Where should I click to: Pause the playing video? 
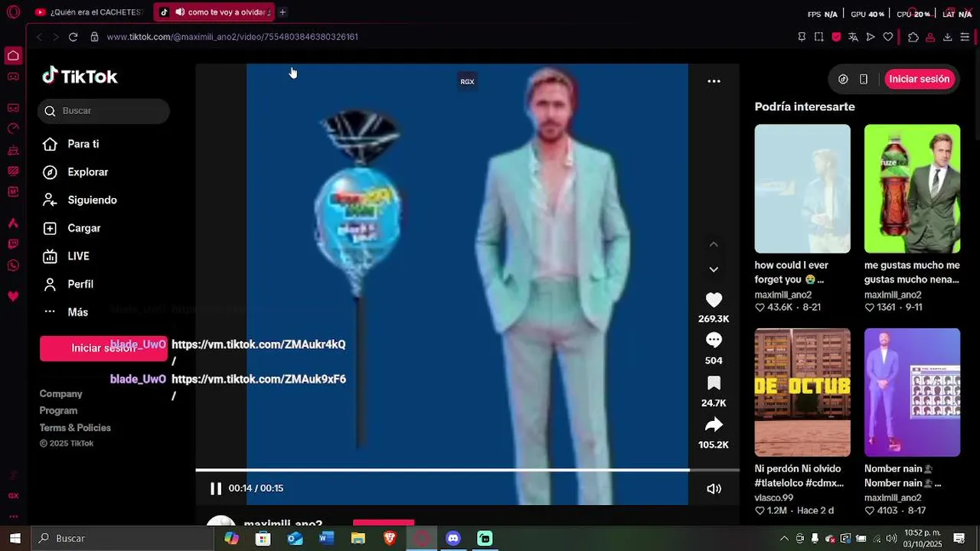[216, 488]
